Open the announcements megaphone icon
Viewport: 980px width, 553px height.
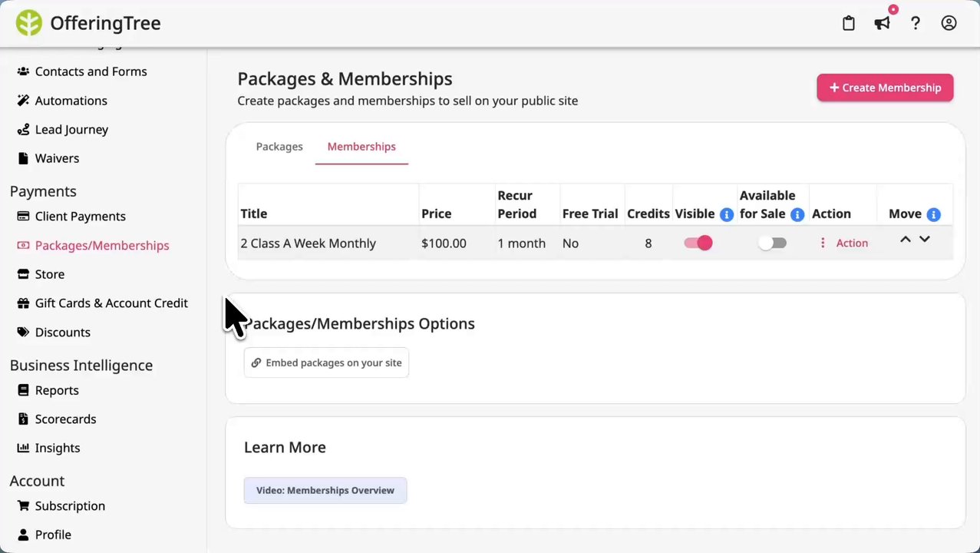click(882, 23)
